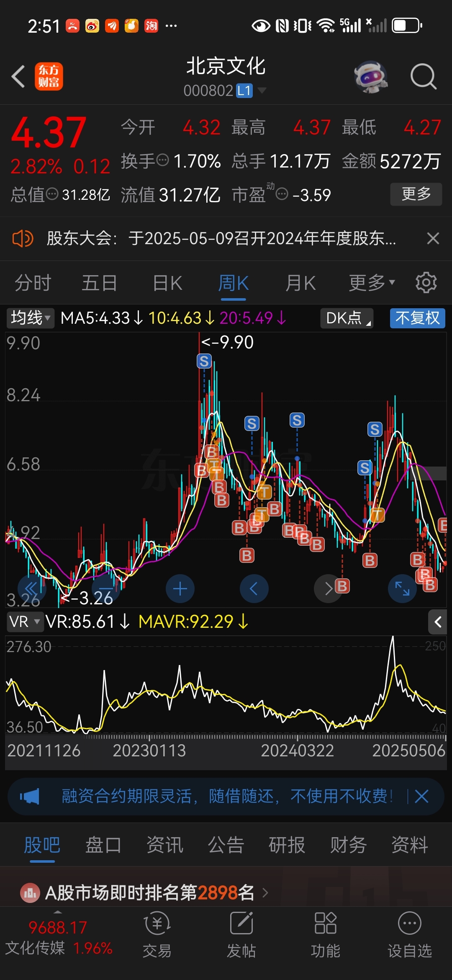Open the 股东大会 announcement notice

pyautogui.click(x=221, y=238)
